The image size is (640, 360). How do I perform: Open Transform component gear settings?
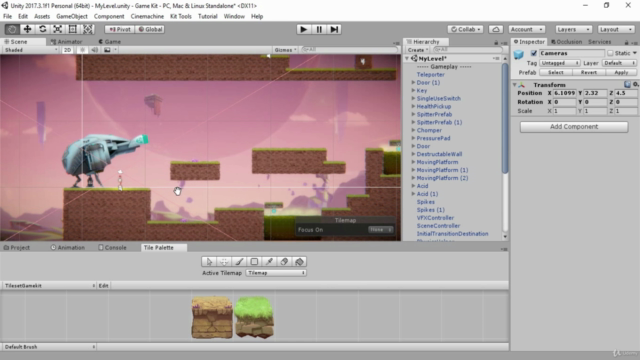click(636, 84)
